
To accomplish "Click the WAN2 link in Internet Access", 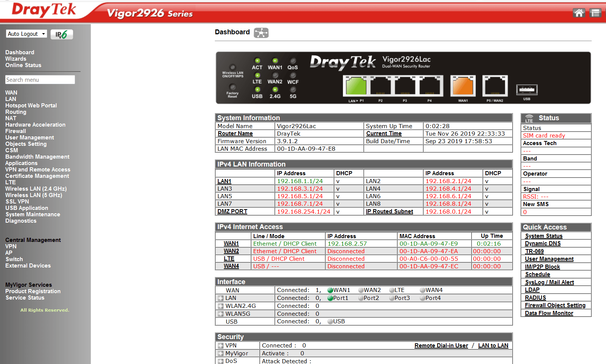I will click(x=231, y=251).
